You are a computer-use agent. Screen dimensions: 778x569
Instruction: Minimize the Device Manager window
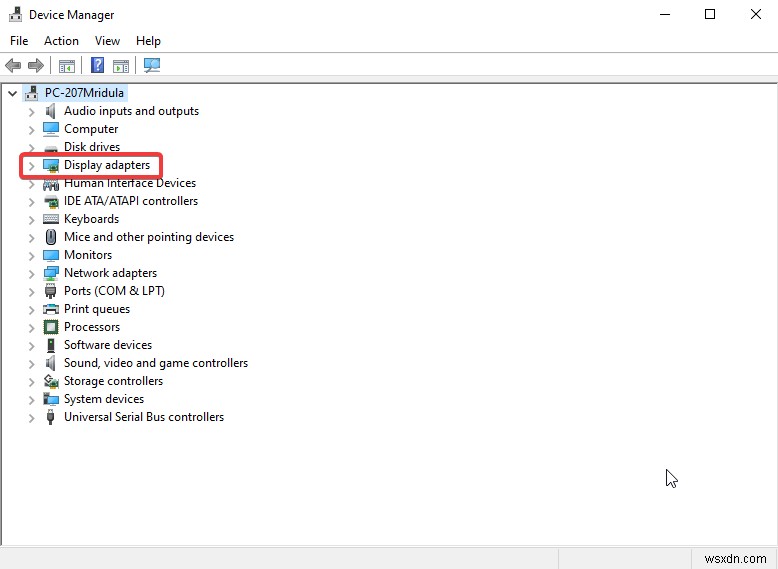665,14
